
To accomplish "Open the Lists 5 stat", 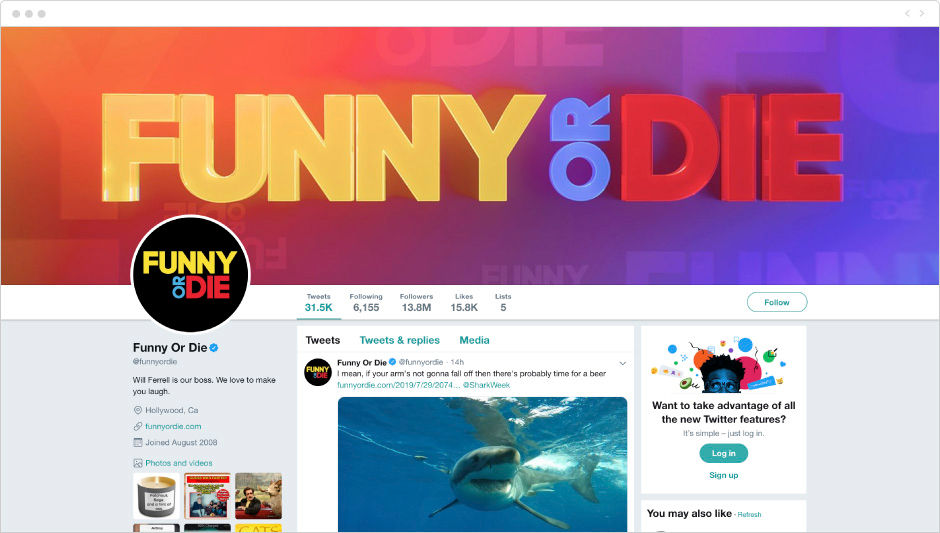I will tap(503, 303).
